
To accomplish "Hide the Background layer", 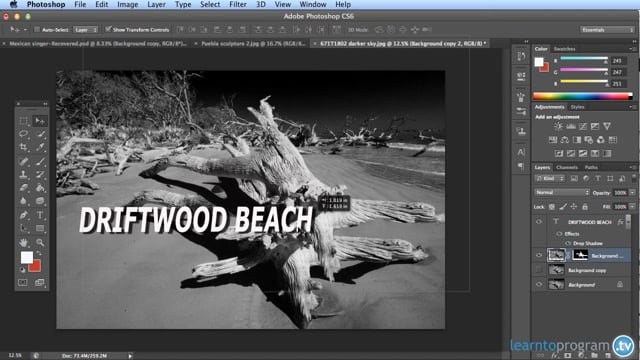I will click(539, 284).
